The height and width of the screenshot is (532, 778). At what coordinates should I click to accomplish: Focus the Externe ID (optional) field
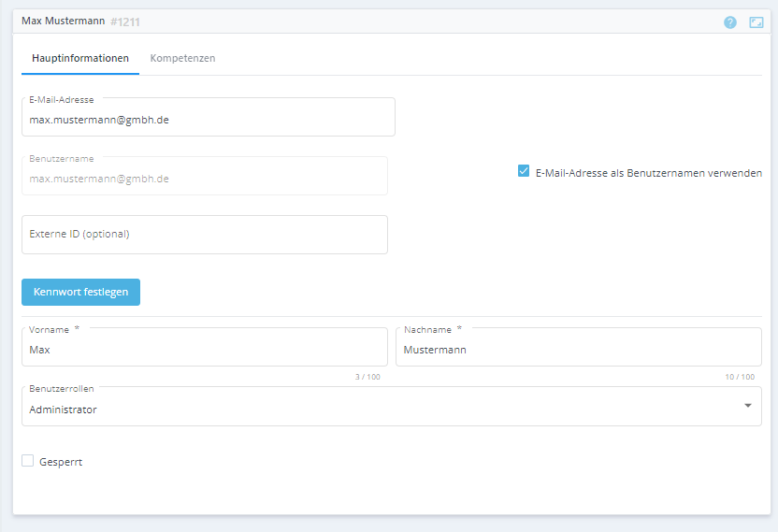(204, 235)
